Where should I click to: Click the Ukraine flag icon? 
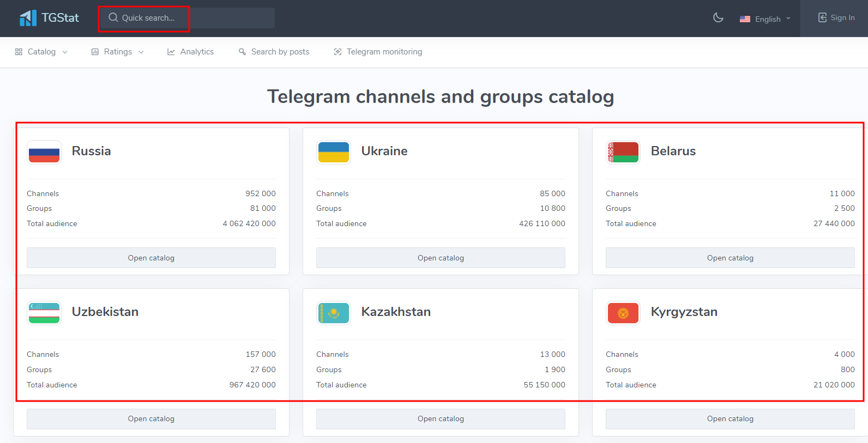334,152
